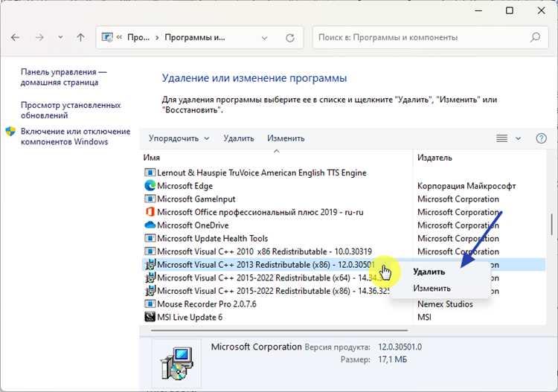Click the Про... breadcrumb segment
The width and height of the screenshot is (558, 392).
coord(138,37)
